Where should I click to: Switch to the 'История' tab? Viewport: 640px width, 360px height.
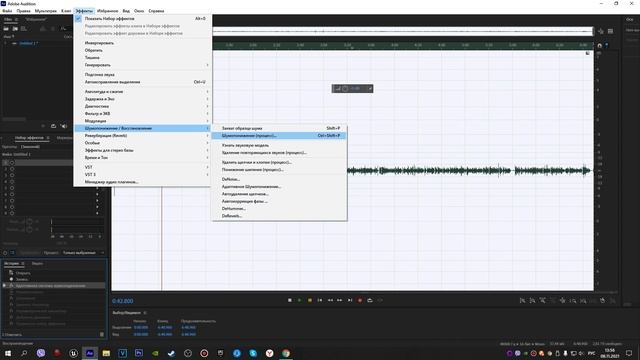coord(11,264)
